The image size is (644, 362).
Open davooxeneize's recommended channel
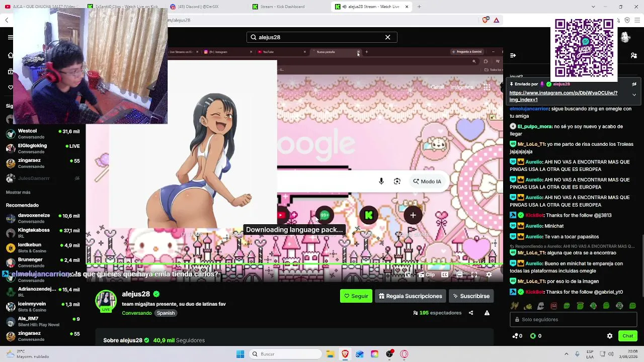(43, 218)
